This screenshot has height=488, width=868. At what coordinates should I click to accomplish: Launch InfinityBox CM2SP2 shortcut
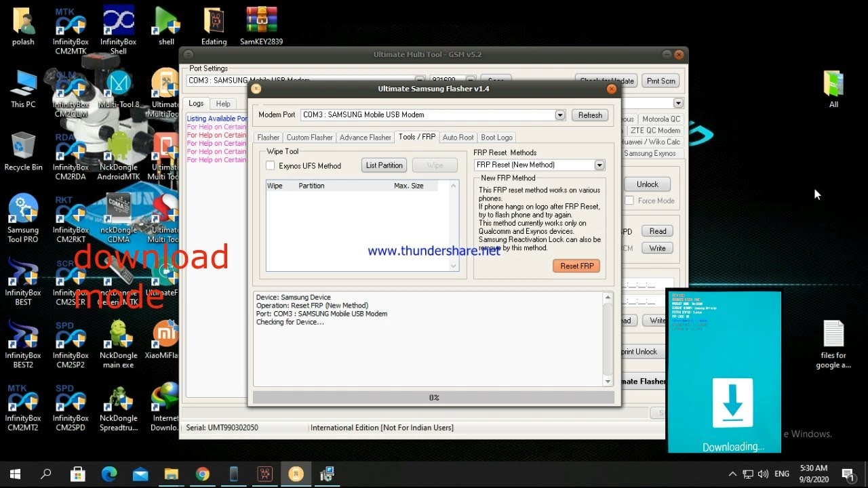(x=71, y=344)
